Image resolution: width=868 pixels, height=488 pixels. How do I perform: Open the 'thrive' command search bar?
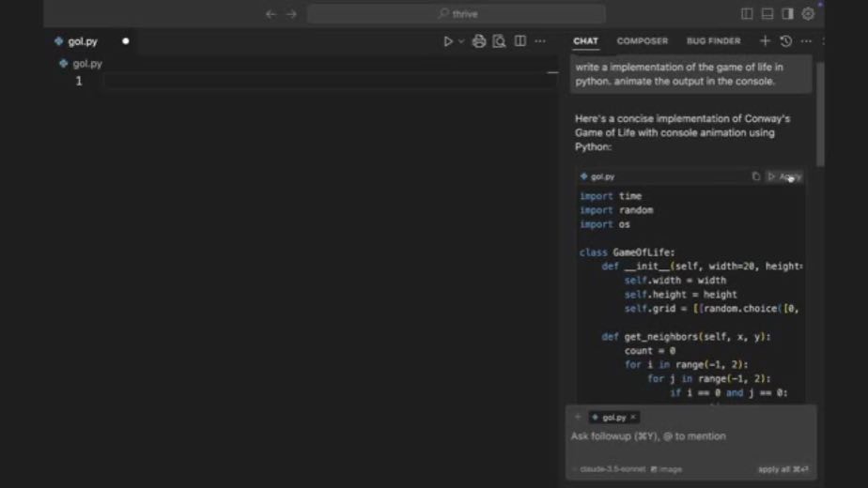(x=457, y=14)
